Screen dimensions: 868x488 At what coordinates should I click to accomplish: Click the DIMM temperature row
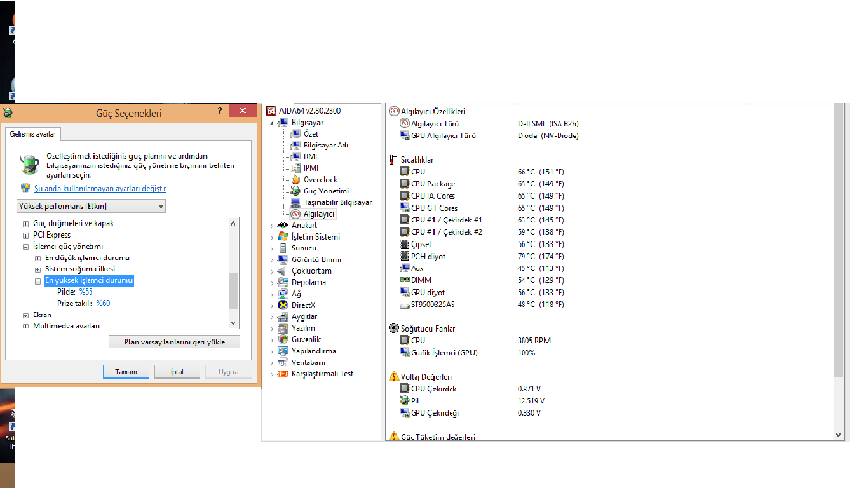coord(482,280)
